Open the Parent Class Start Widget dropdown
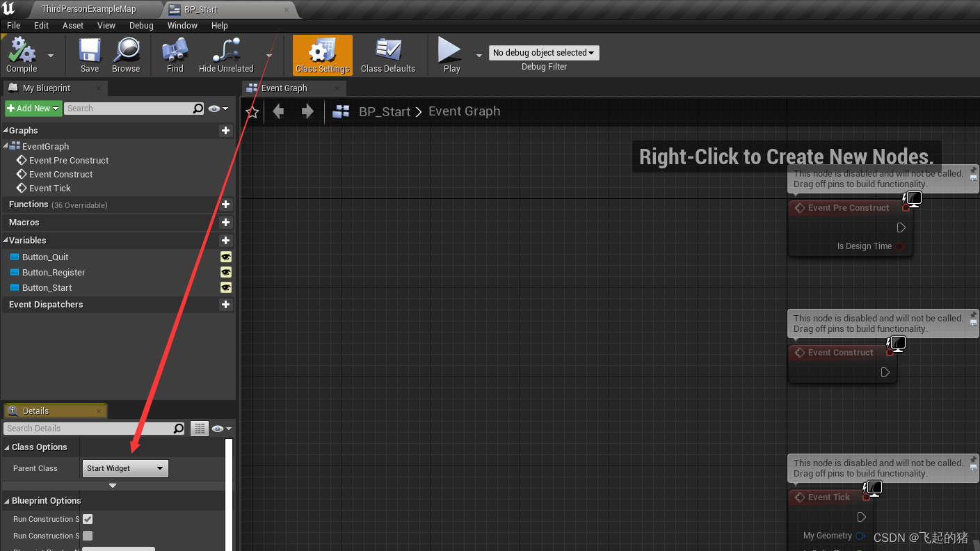Screen dimensions: 980x551 tap(124, 468)
